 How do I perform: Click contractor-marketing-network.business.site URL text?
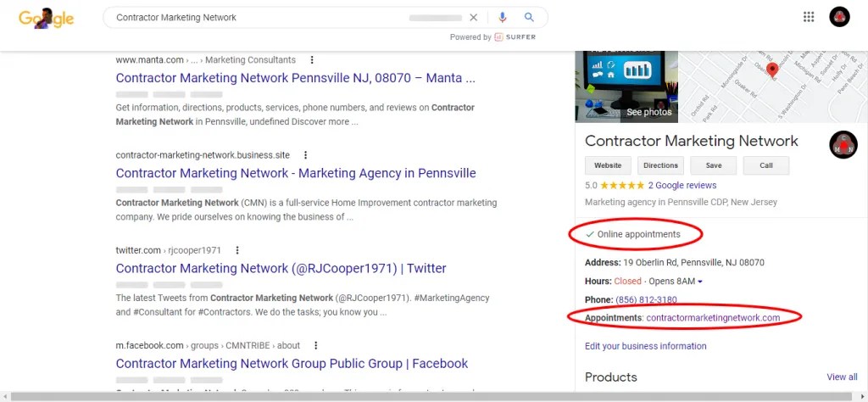(x=203, y=155)
